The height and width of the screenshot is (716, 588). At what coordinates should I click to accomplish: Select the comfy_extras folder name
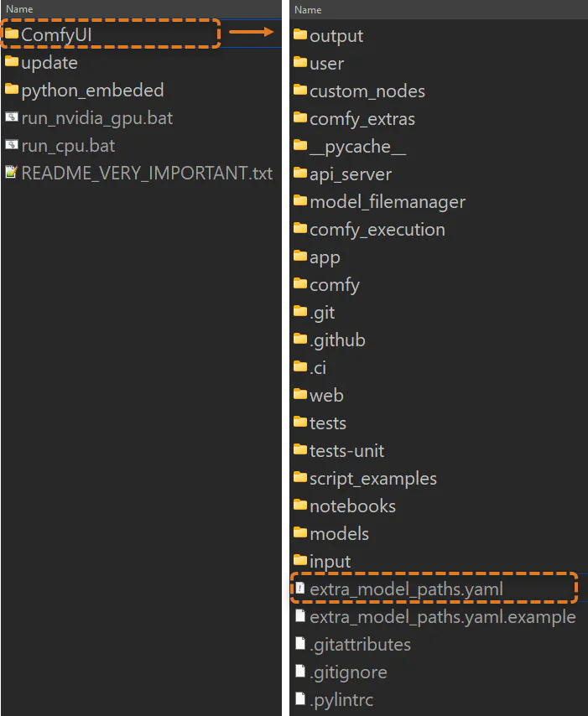pos(362,119)
